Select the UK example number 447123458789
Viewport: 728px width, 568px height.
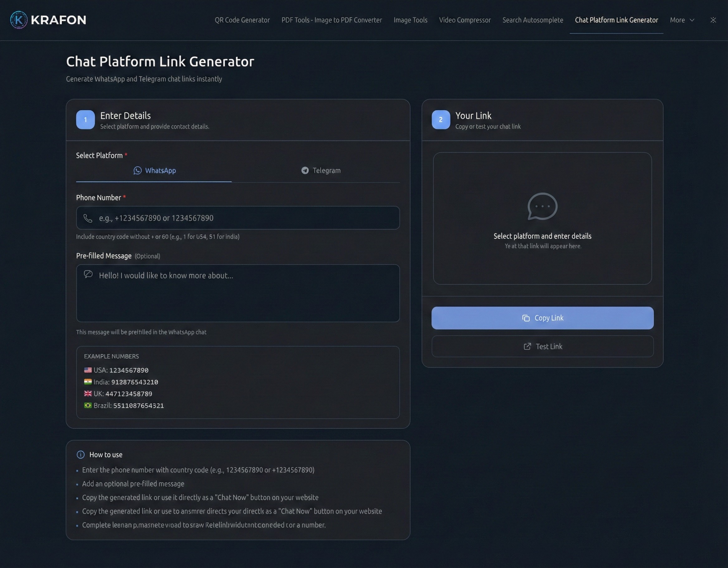click(129, 394)
